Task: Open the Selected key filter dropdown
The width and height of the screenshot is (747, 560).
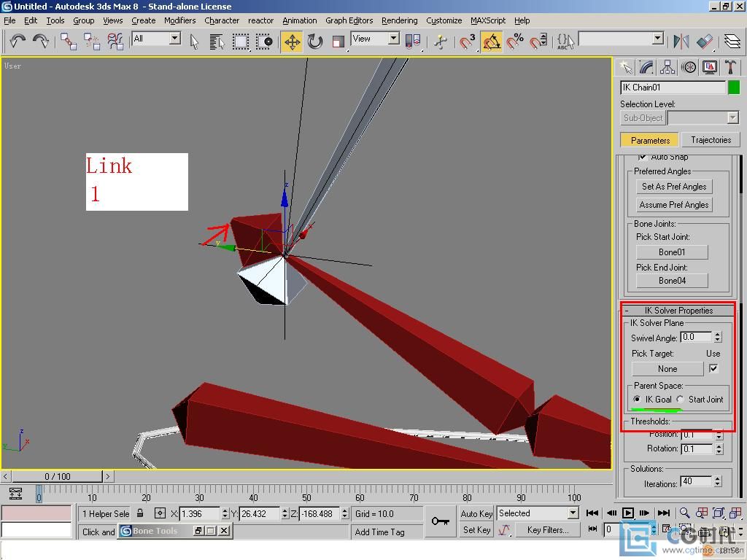Action: [x=573, y=513]
